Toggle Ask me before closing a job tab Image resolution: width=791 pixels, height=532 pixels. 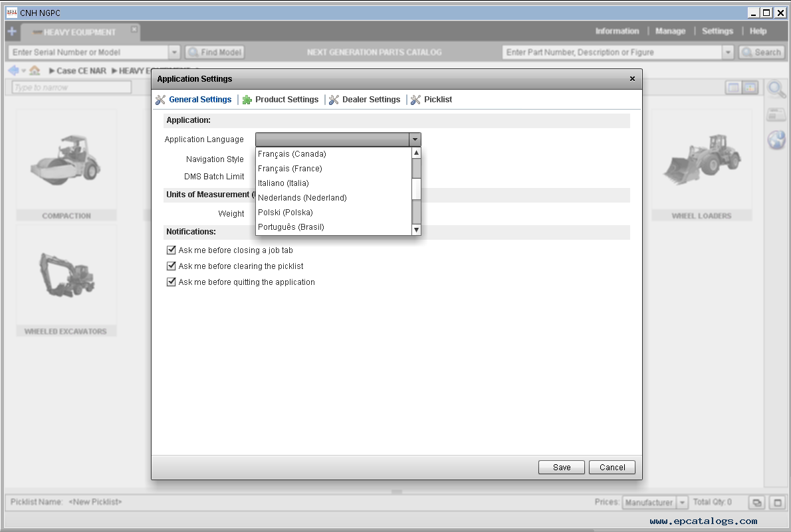171,250
